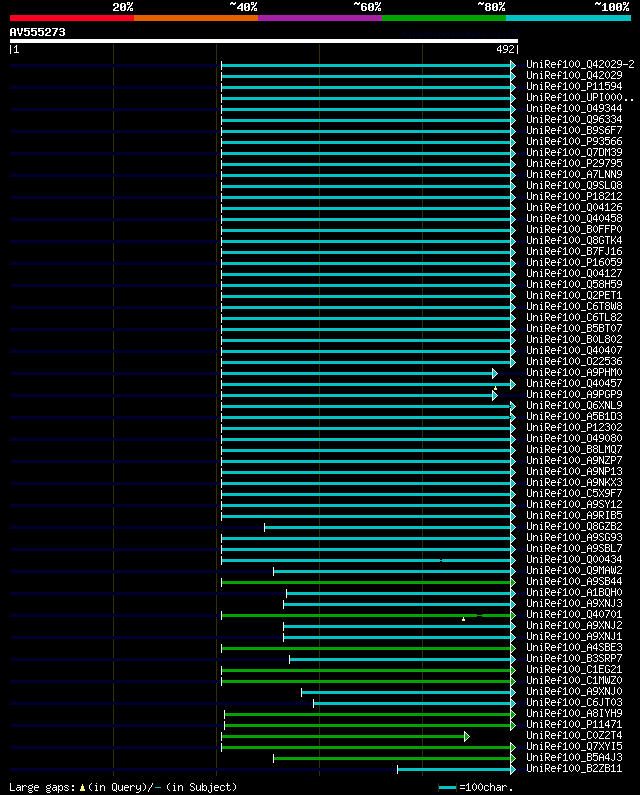Click hit label UniRef100_A9XNJ2
The height and width of the screenshot is (795, 640).
[x=574, y=626]
